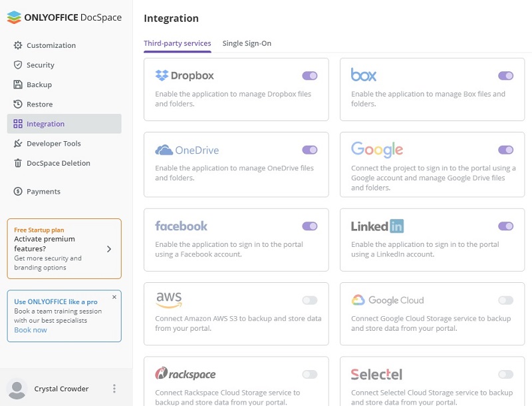Select the Third-party services tab
This screenshot has width=532, height=406.
pos(178,43)
